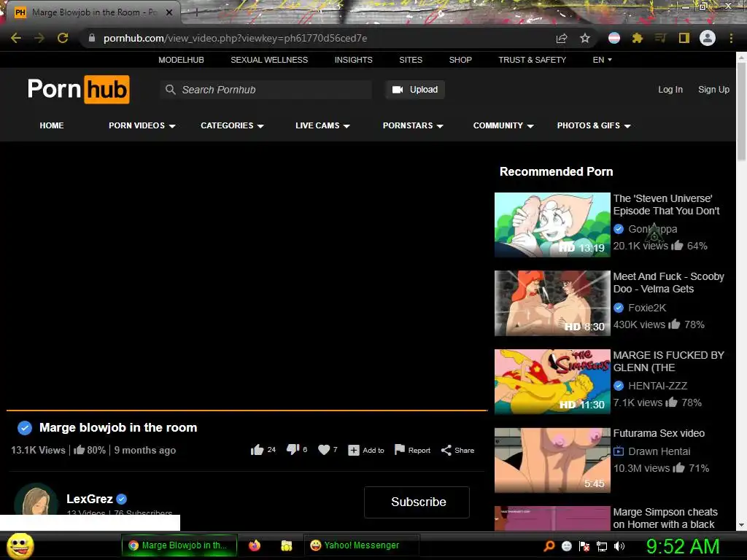
Task: Bookmark this page with the star icon
Action: [585, 38]
